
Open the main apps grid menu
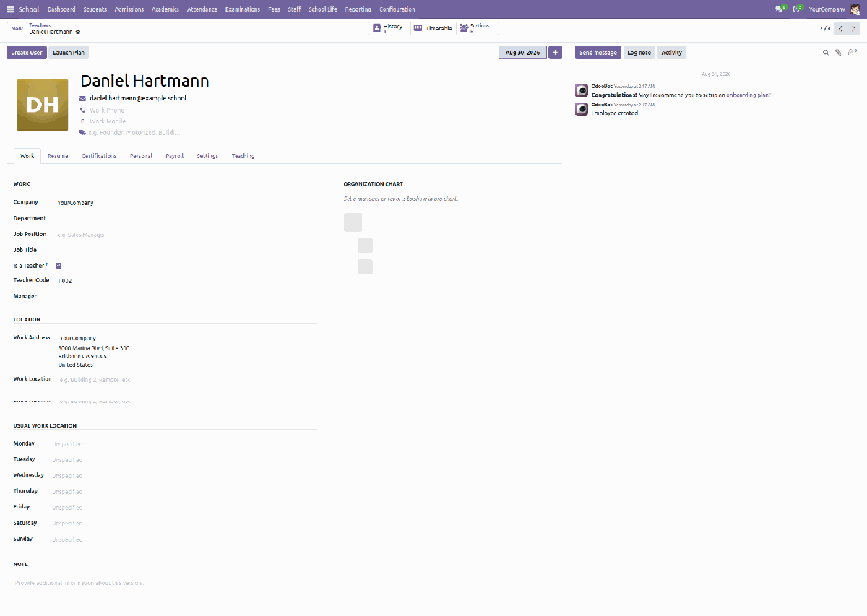10,9
